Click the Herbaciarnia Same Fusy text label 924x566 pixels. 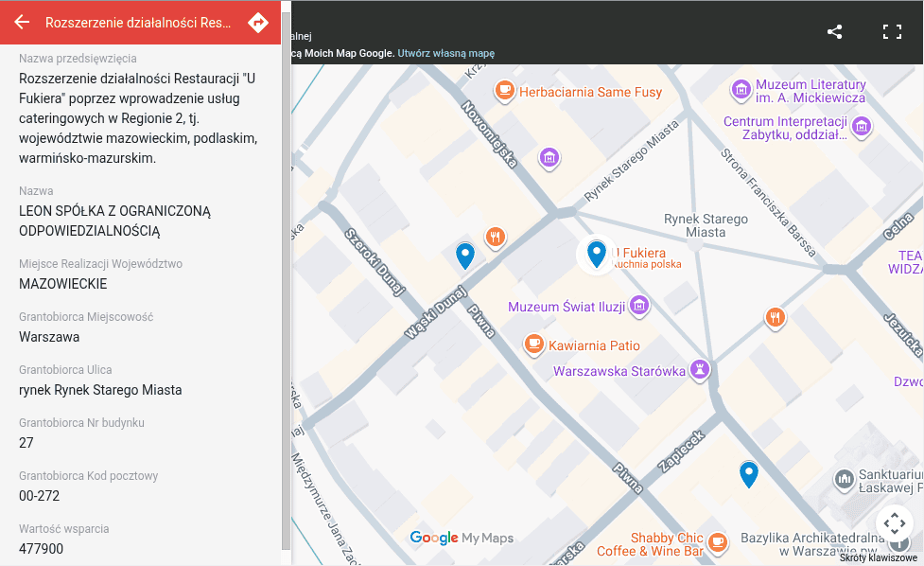(x=590, y=92)
